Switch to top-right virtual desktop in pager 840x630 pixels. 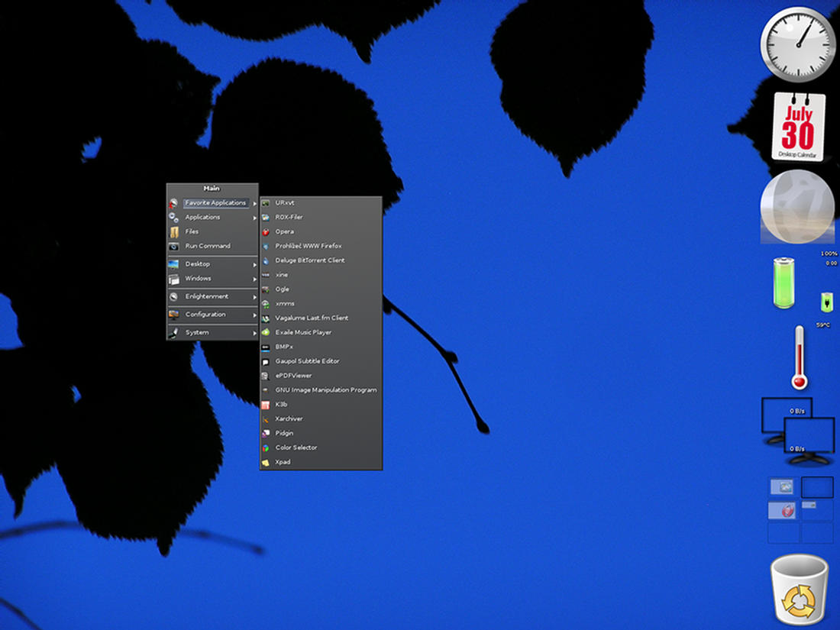coord(816,486)
